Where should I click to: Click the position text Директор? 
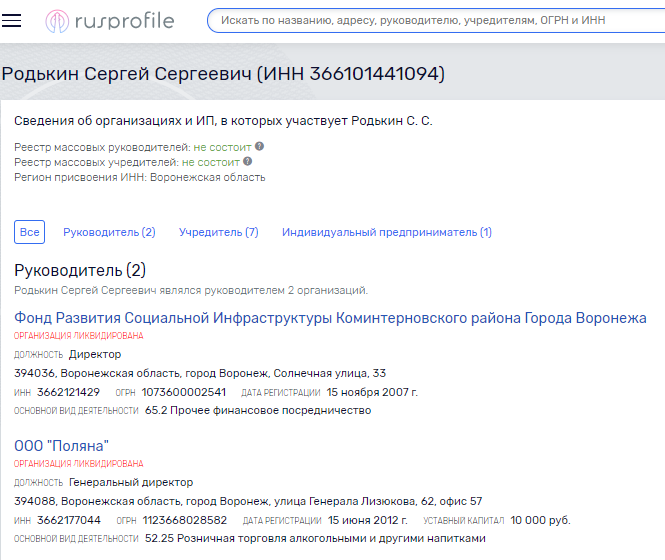(x=95, y=354)
